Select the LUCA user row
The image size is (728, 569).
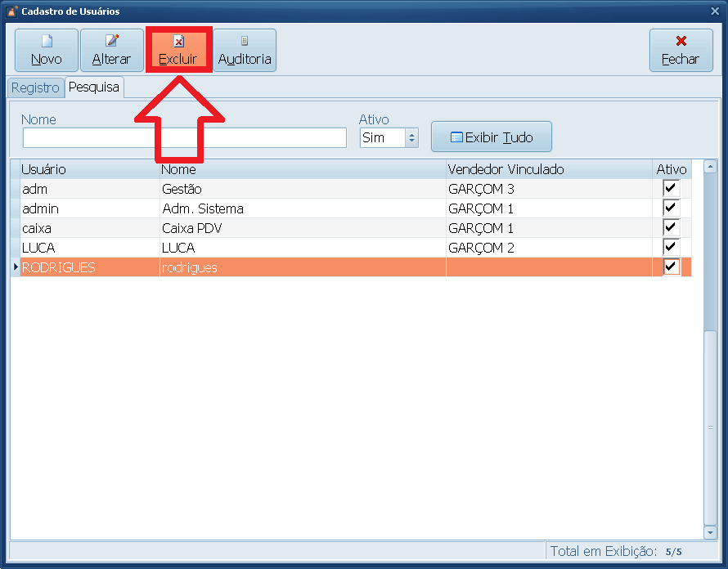(x=351, y=248)
